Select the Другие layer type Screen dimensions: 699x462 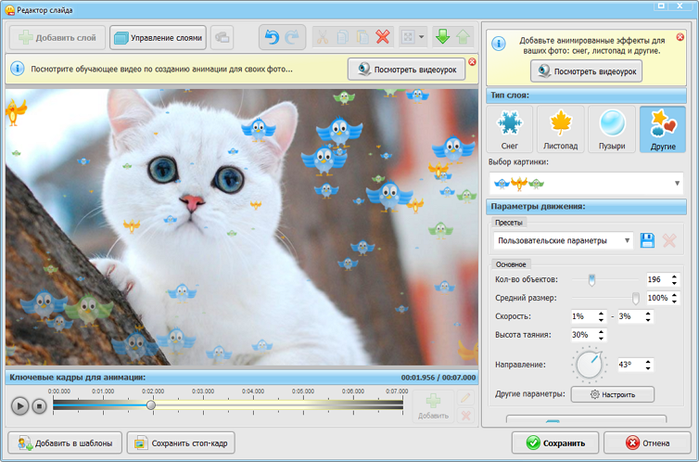(x=663, y=129)
